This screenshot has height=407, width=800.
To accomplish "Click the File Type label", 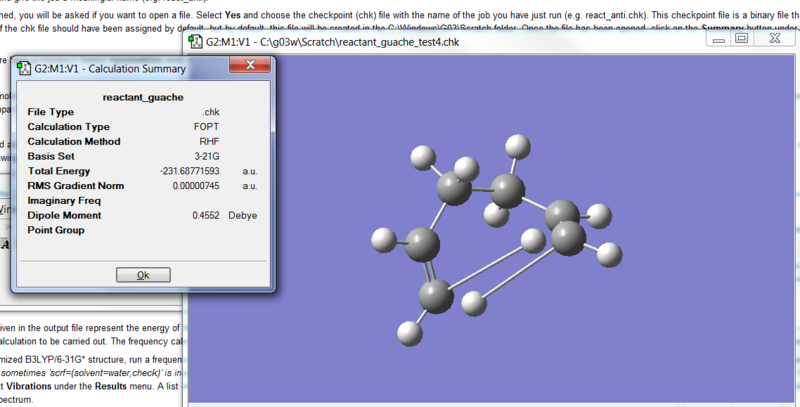I will [x=51, y=112].
